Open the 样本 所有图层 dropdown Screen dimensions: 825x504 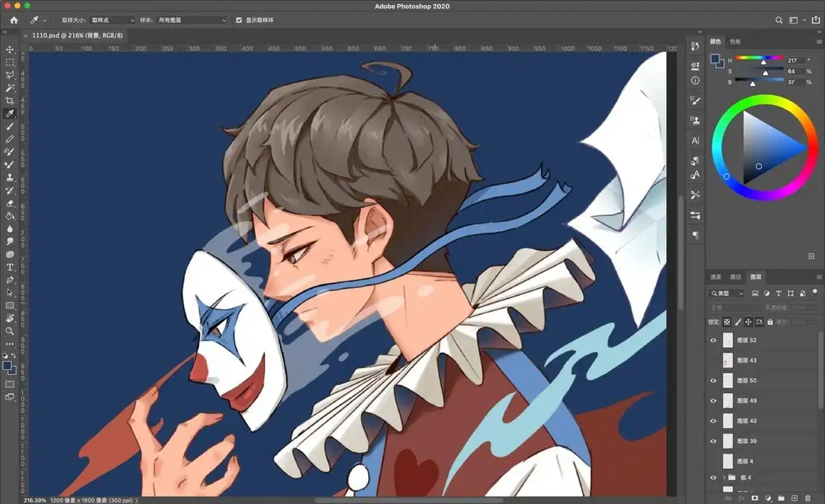[x=192, y=20]
